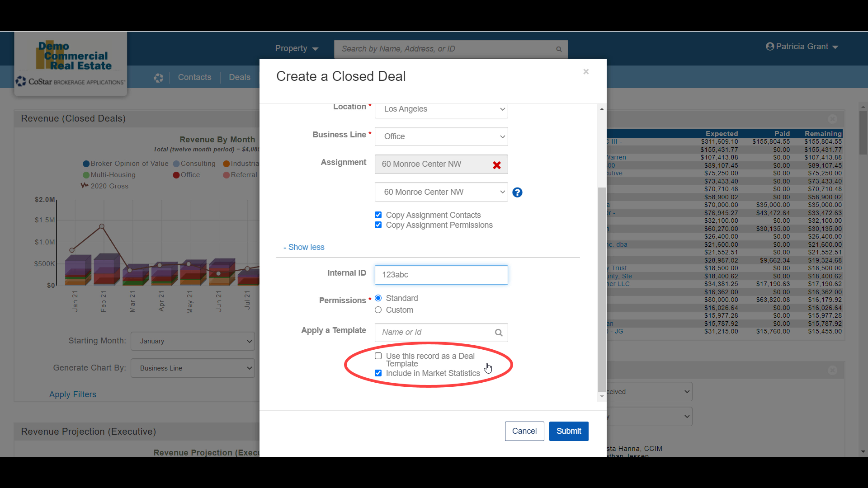Click the CoStar home wheel icon
Image resolution: width=868 pixels, height=488 pixels.
click(x=158, y=78)
